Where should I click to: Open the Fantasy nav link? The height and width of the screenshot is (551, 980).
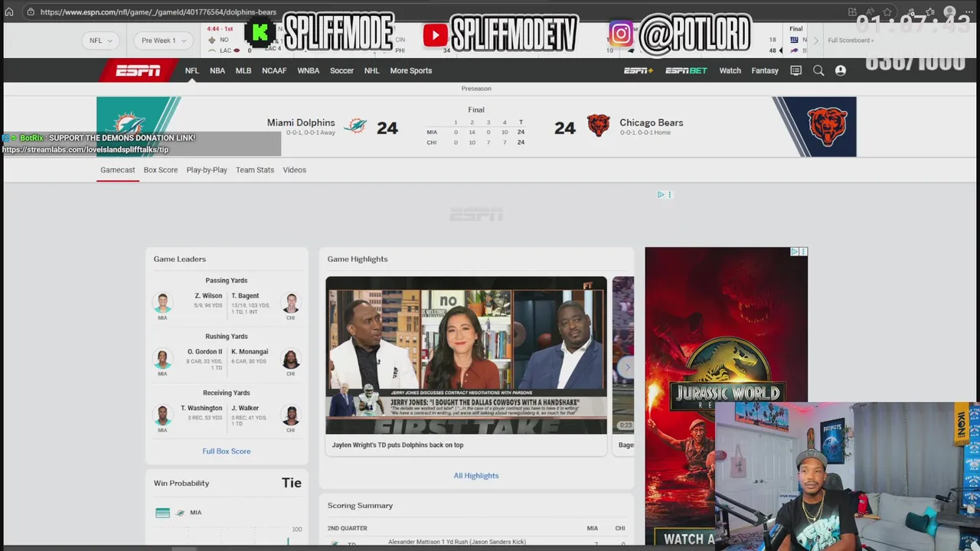pyautogui.click(x=765, y=70)
